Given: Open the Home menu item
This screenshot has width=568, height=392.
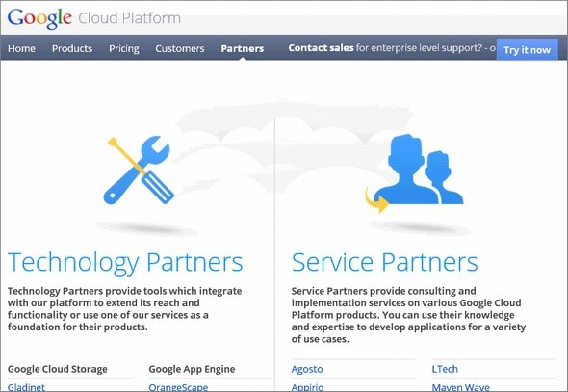Looking at the screenshot, I should coord(22,48).
